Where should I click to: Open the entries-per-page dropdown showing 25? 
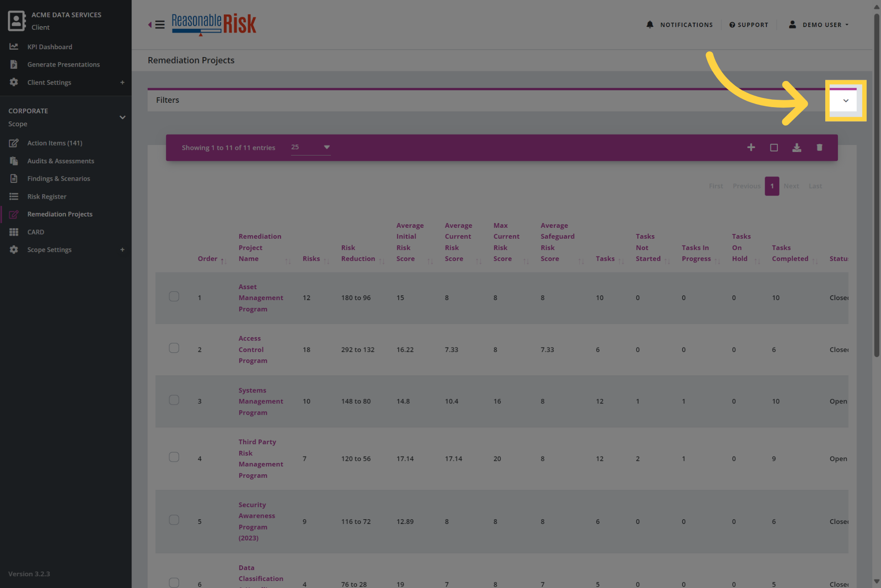pos(311,147)
